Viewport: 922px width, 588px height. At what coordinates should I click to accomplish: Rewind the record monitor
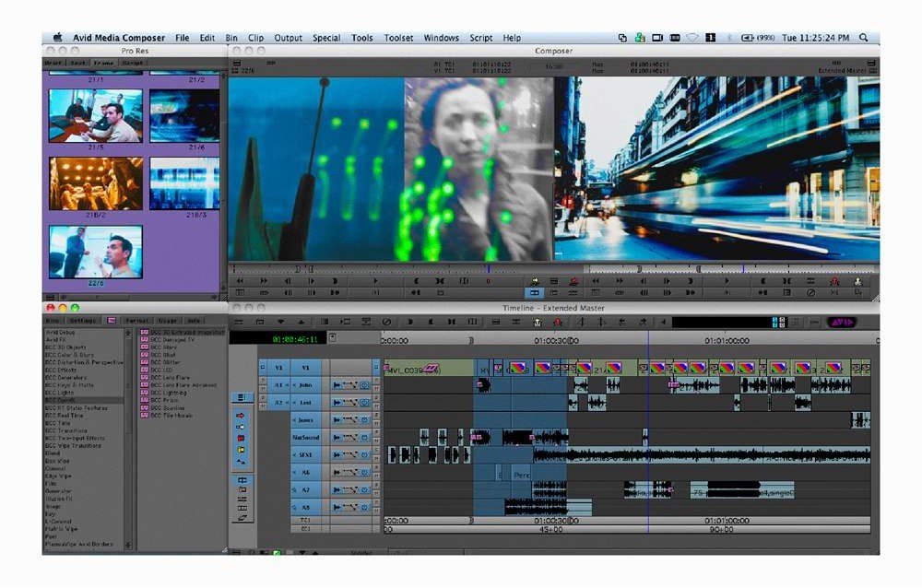(x=595, y=281)
